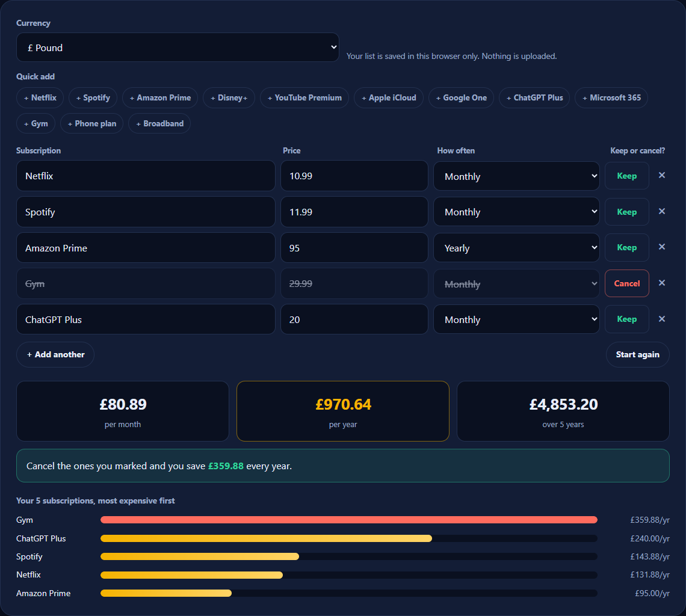Quick add Google One
Viewport: 686px width, 616px height.
(x=461, y=97)
